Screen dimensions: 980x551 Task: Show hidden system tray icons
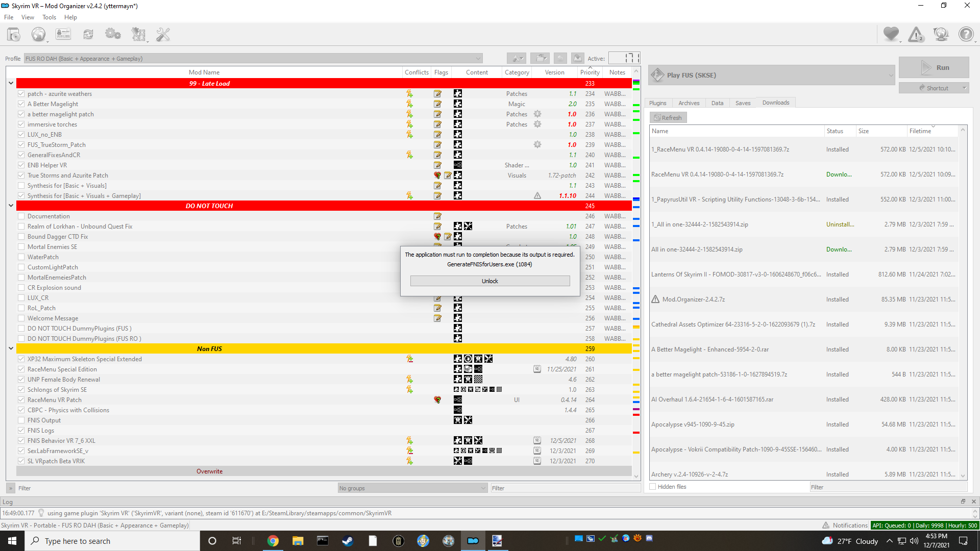pyautogui.click(x=889, y=541)
